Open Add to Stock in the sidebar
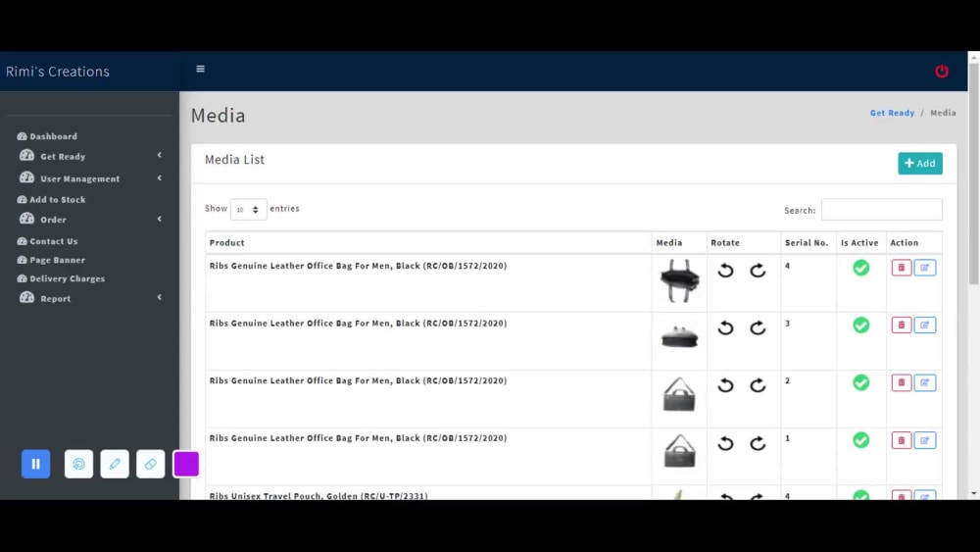Image resolution: width=980 pixels, height=552 pixels. point(51,199)
